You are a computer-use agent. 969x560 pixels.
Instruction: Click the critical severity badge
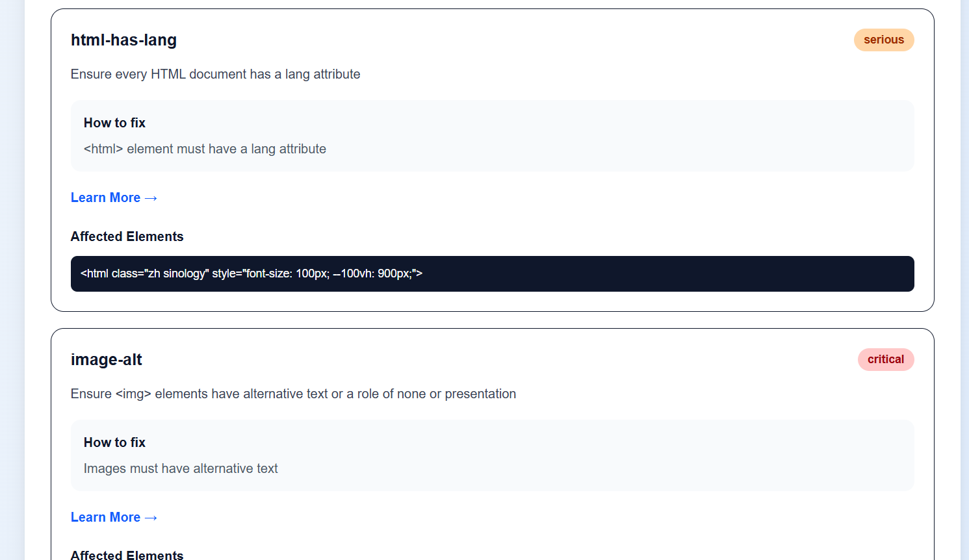click(x=886, y=359)
